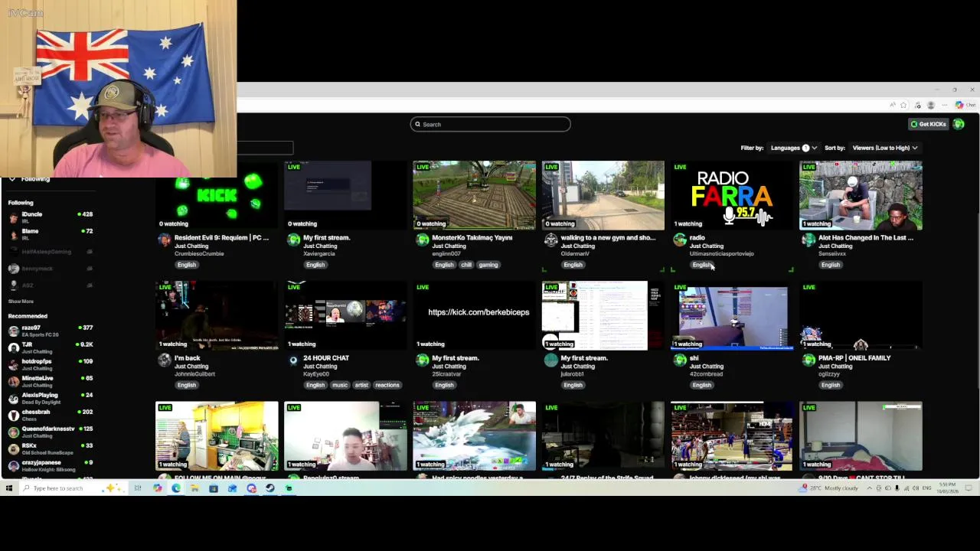Click the 'PMA-RP | ONEIL FAMILY' stream title

854,358
